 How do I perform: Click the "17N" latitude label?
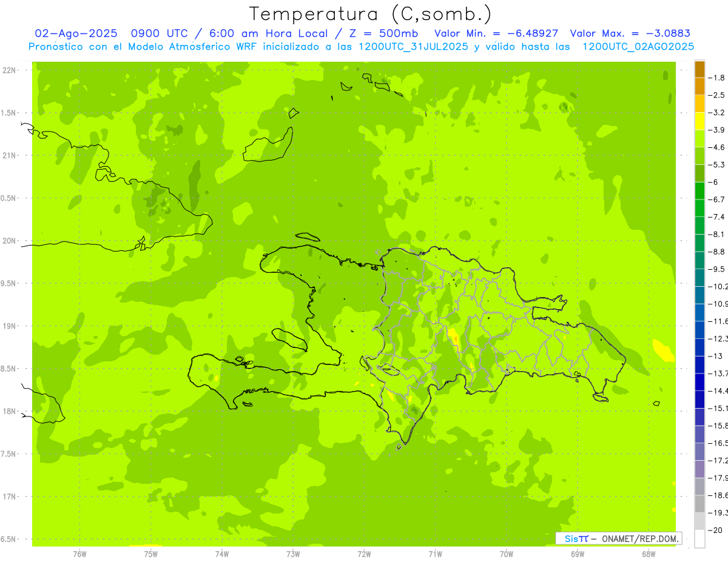[8, 497]
